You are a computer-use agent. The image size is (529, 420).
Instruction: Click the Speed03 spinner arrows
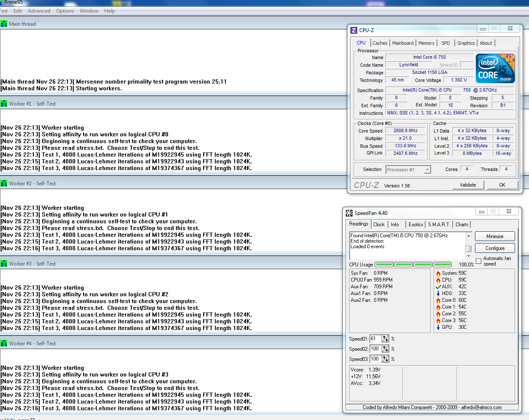pyautogui.click(x=385, y=359)
